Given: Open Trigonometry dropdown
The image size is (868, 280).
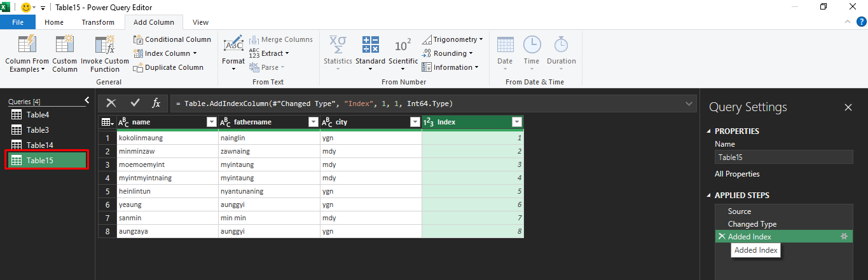Looking at the screenshot, I should point(452,39).
